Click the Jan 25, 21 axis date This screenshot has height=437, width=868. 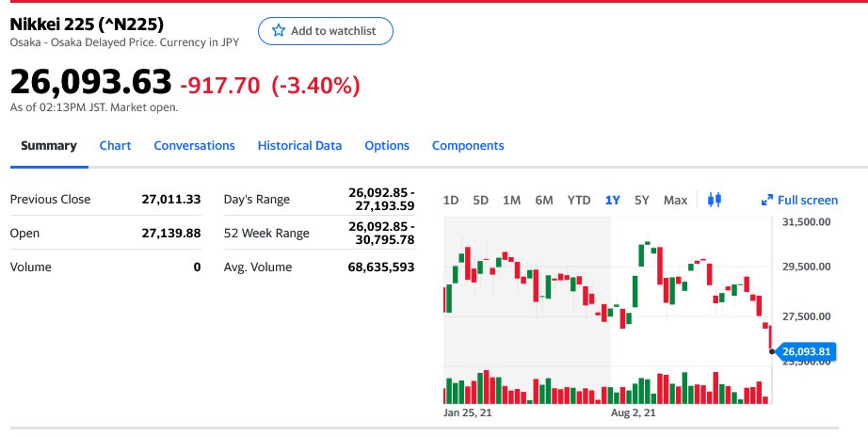[x=467, y=413]
